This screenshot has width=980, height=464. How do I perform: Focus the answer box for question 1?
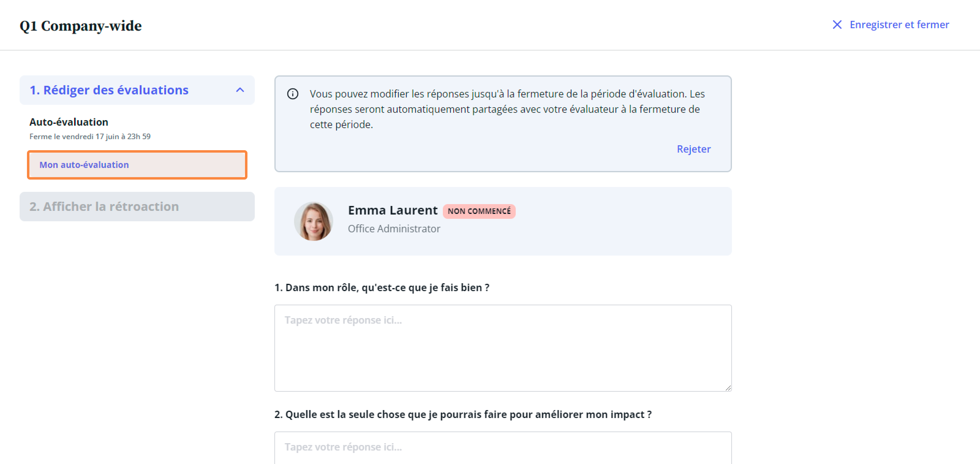pos(503,348)
